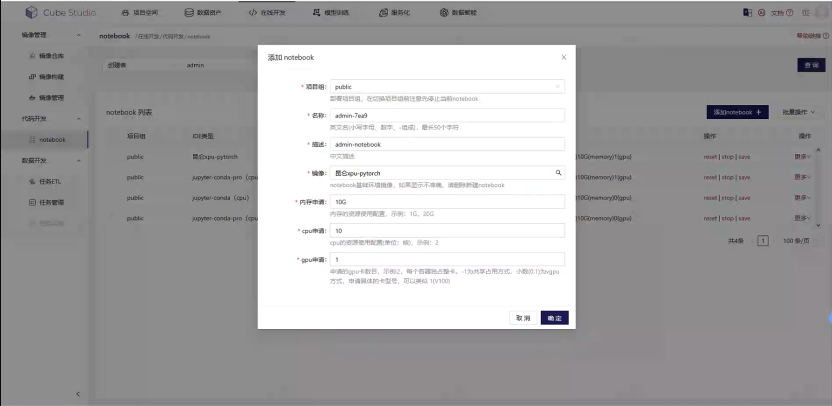This screenshot has height=406, width=832.
Task: Click the 取消 button
Action: 523,318
